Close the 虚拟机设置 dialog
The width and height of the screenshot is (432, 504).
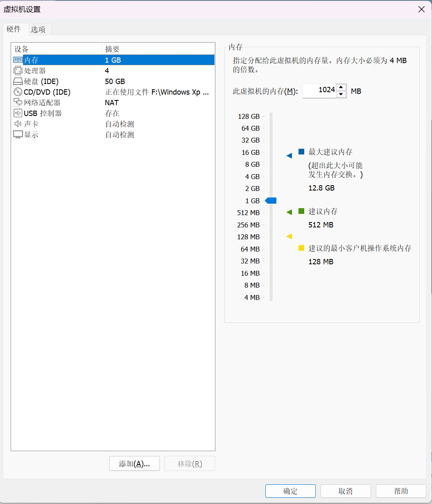tap(421, 9)
